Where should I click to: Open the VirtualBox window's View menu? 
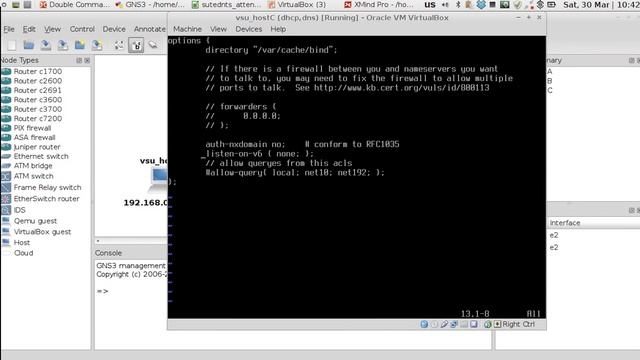click(218, 29)
